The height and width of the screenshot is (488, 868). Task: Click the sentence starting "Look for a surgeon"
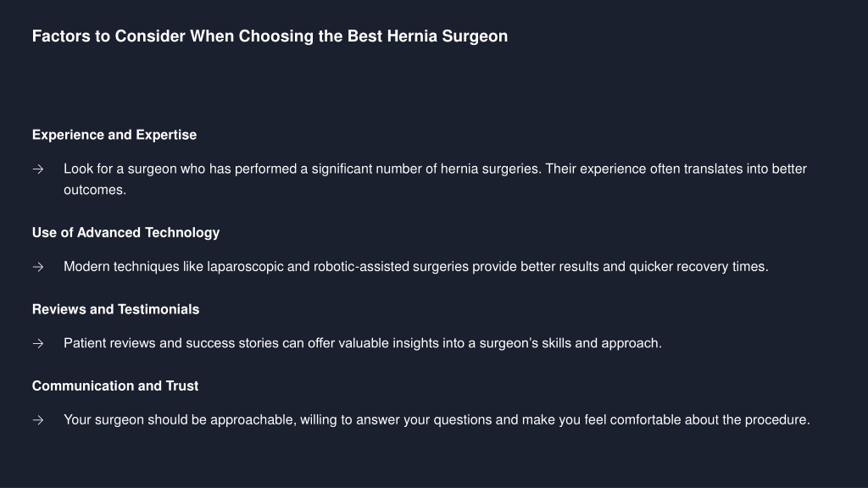[435, 180]
